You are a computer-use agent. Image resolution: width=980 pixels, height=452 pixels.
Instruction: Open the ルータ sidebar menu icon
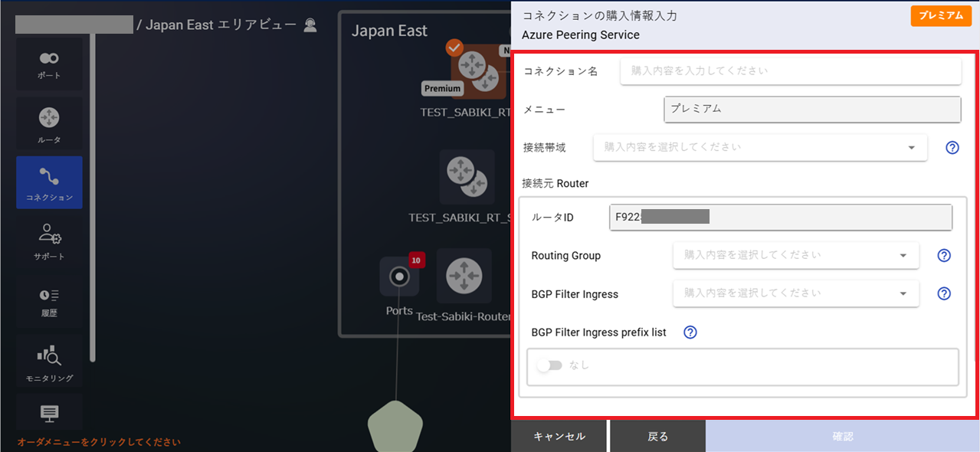(49, 123)
